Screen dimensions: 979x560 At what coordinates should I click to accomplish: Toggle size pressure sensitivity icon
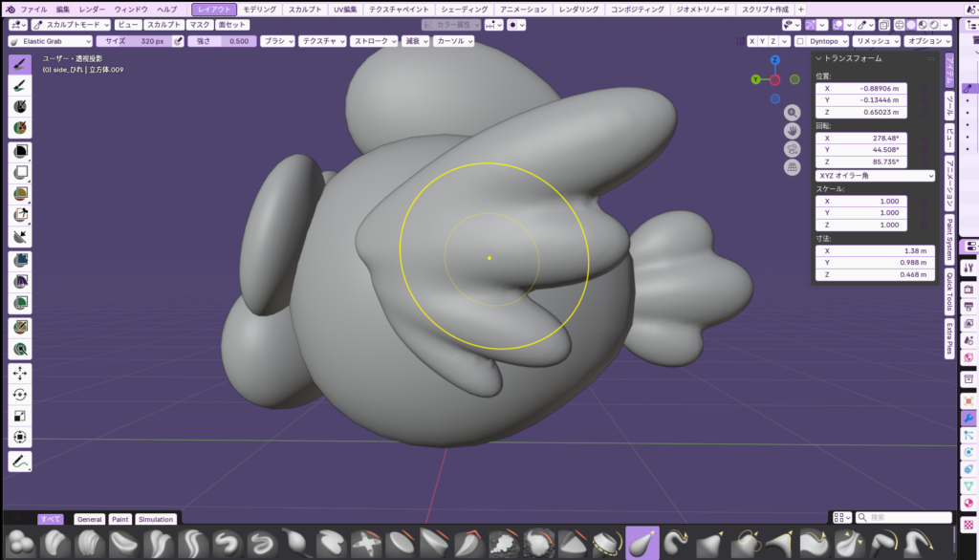[x=178, y=41]
